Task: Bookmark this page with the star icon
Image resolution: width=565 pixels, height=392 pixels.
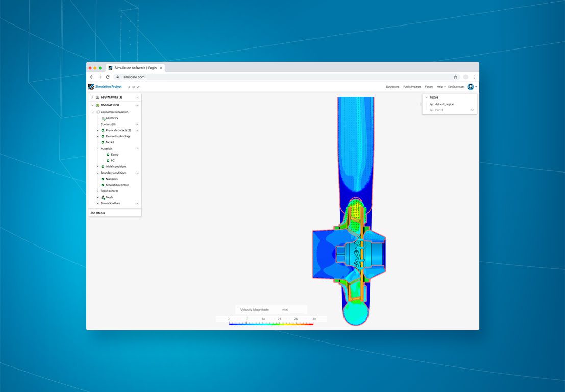Action: (x=455, y=77)
